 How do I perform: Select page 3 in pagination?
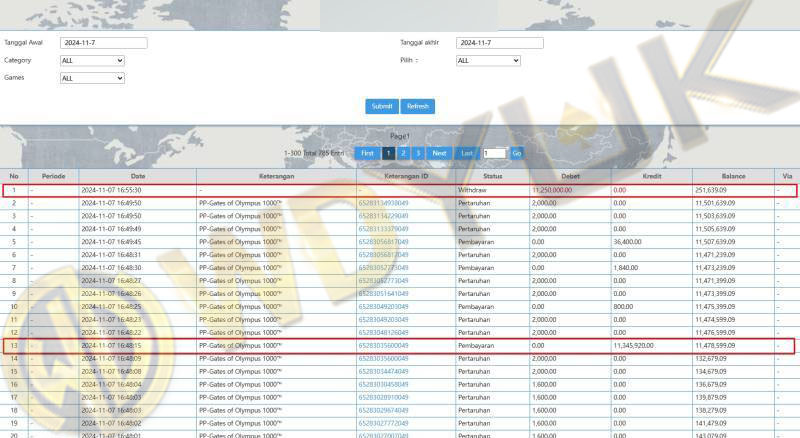click(x=418, y=153)
